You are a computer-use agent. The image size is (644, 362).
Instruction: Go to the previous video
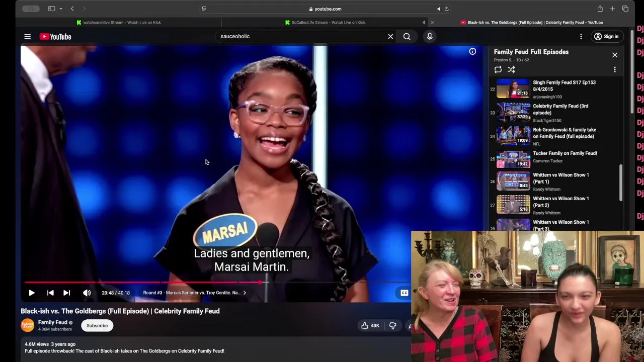point(50,293)
